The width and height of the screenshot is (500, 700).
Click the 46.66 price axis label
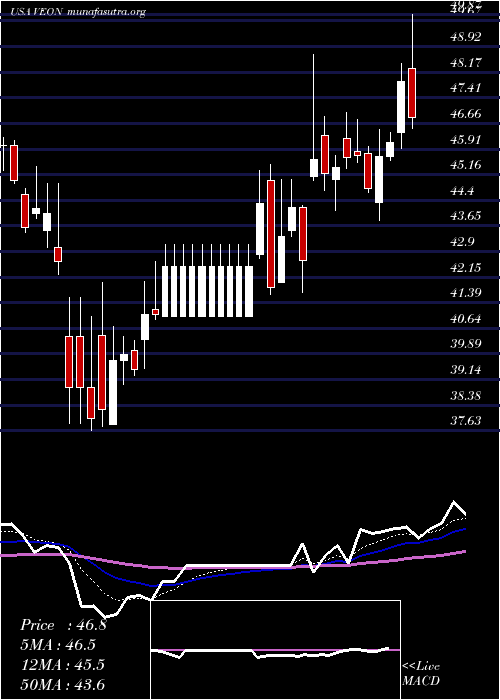[466, 114]
